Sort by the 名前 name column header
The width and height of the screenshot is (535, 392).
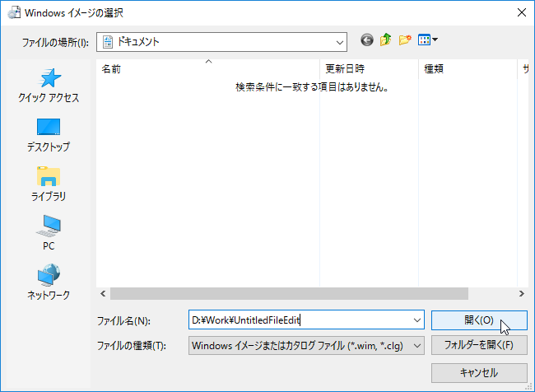click(x=207, y=69)
